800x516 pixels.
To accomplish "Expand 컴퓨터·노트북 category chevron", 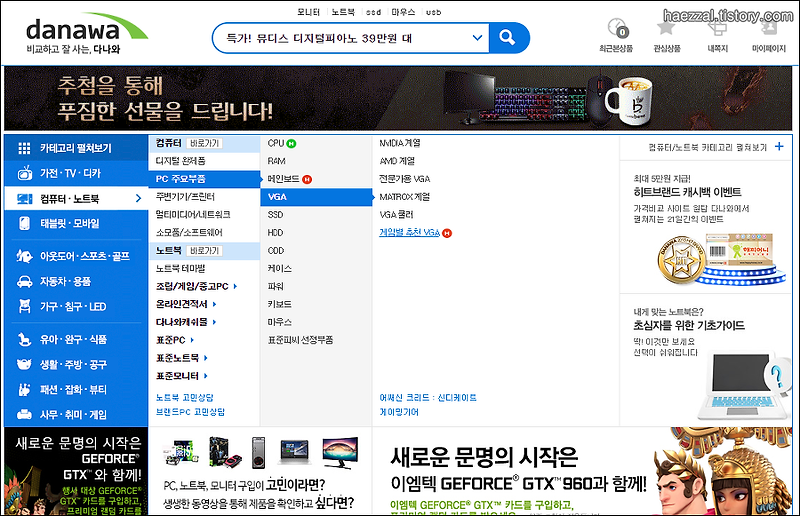I will point(138,198).
